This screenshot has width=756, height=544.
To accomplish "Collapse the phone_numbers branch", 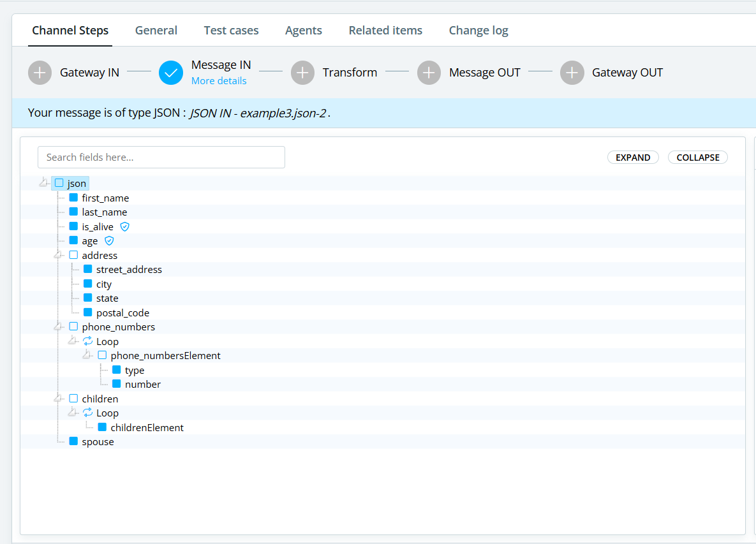I will (x=57, y=326).
